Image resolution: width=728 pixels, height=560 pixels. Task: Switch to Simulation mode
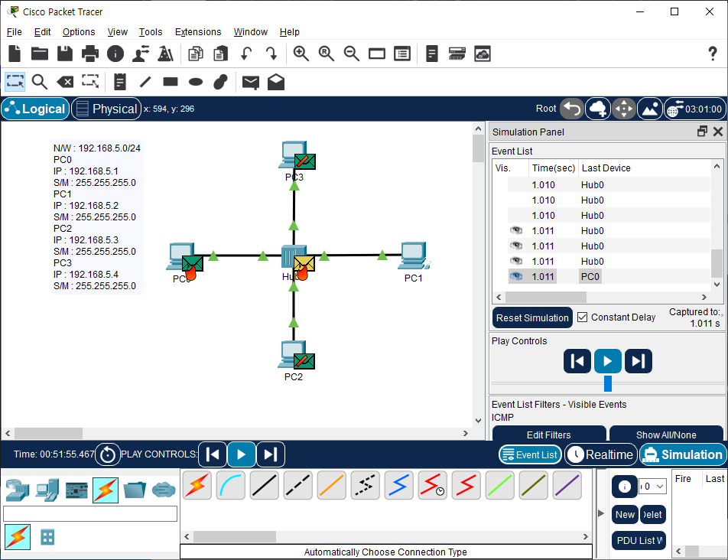point(682,454)
